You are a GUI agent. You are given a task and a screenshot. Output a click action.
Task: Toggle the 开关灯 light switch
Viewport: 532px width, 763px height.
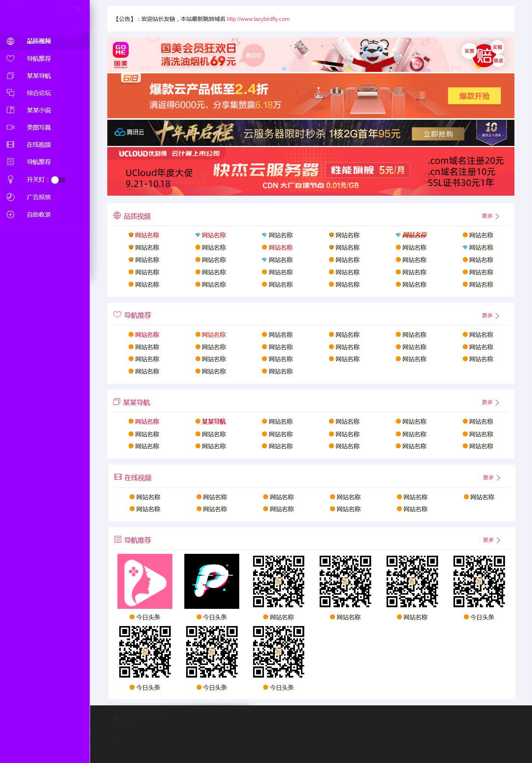[x=58, y=180]
